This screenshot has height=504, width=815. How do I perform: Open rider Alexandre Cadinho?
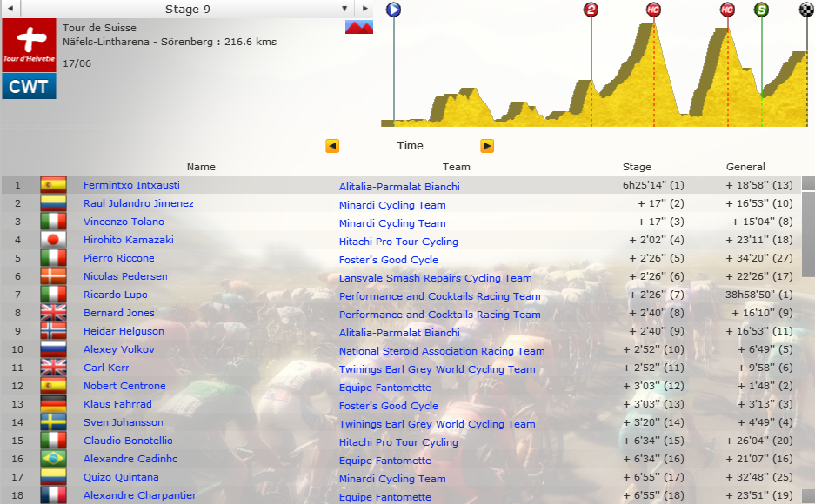(x=130, y=458)
